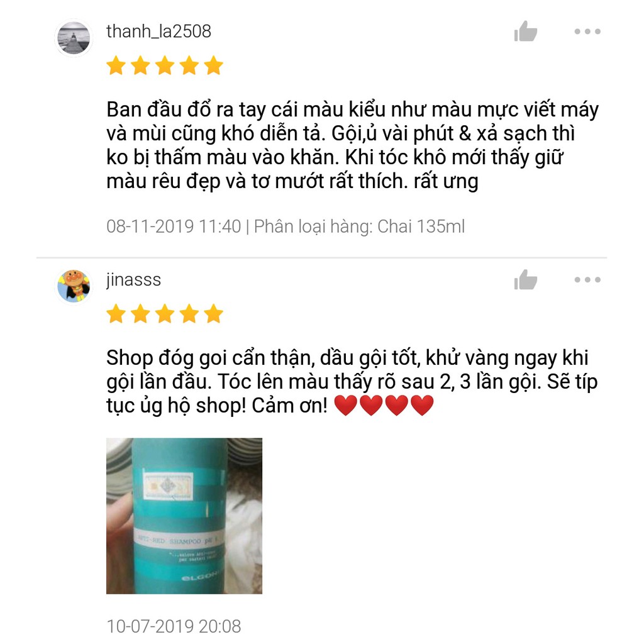Image resolution: width=644 pixels, height=644 pixels.
Task: View the teal shampoo bottle review photo
Action: pyautogui.click(x=184, y=516)
